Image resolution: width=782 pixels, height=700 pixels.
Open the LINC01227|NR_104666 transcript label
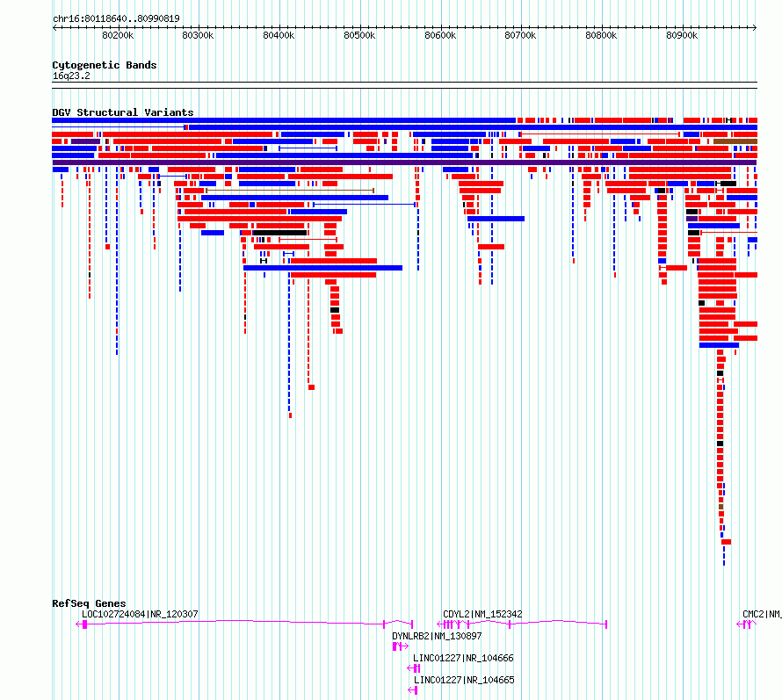click(x=463, y=658)
